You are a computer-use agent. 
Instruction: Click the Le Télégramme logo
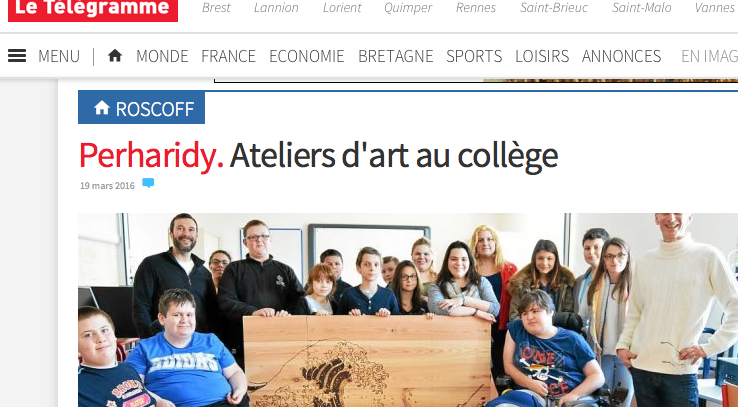[x=93, y=10]
